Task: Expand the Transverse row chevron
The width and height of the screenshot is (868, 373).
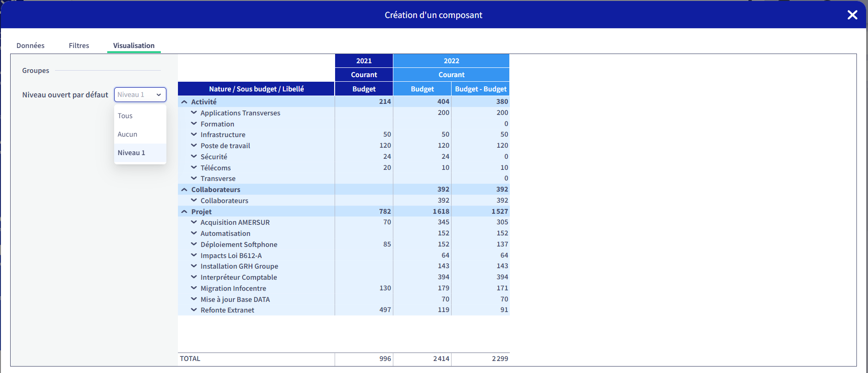Action: pos(194,178)
